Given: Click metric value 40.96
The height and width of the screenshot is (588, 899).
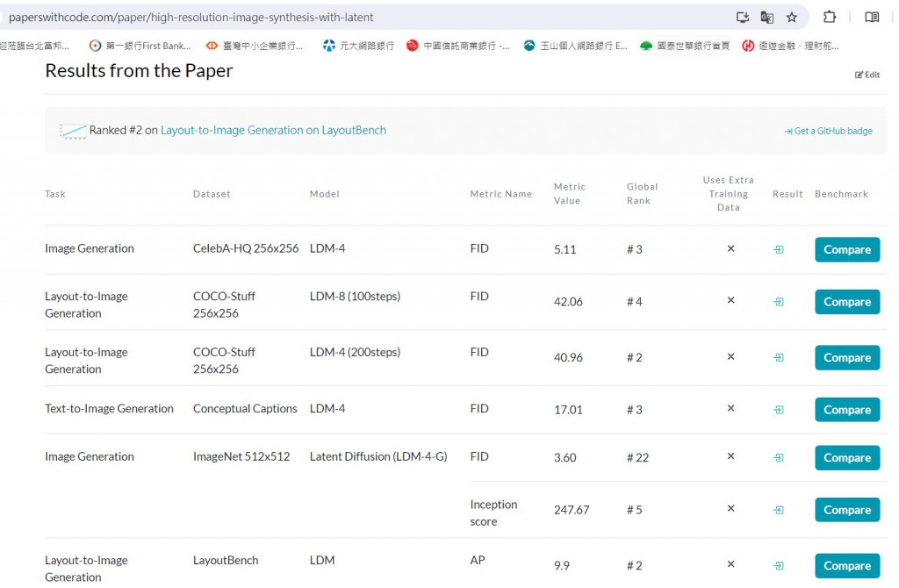Looking at the screenshot, I should 568,357.
